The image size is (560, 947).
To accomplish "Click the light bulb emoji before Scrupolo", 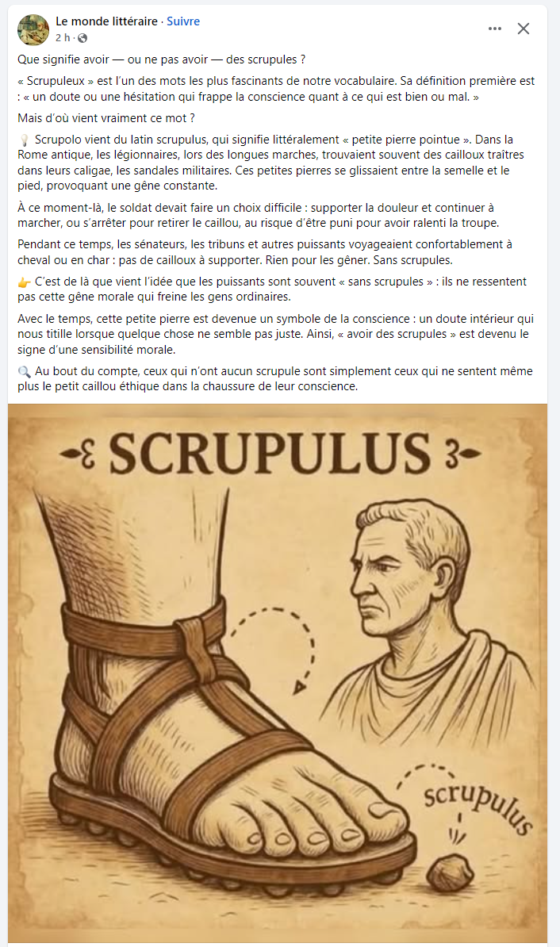I will (x=24, y=140).
